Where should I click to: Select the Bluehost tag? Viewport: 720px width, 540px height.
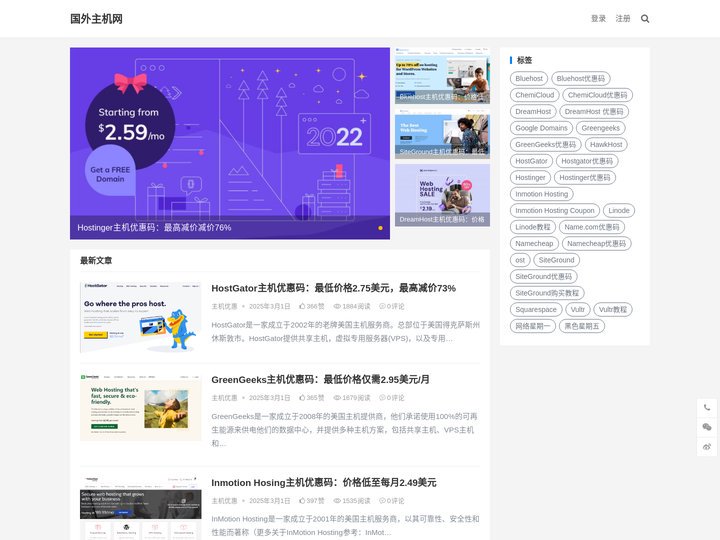tap(529, 79)
